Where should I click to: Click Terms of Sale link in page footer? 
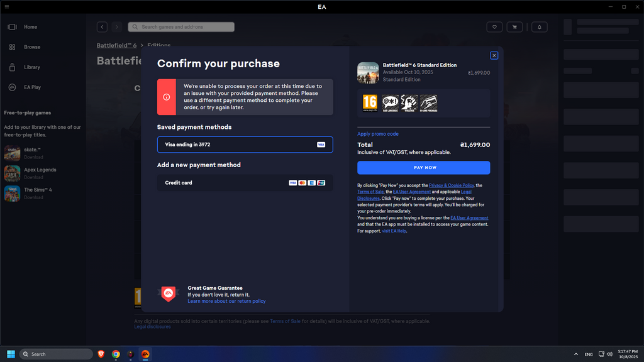click(285, 321)
